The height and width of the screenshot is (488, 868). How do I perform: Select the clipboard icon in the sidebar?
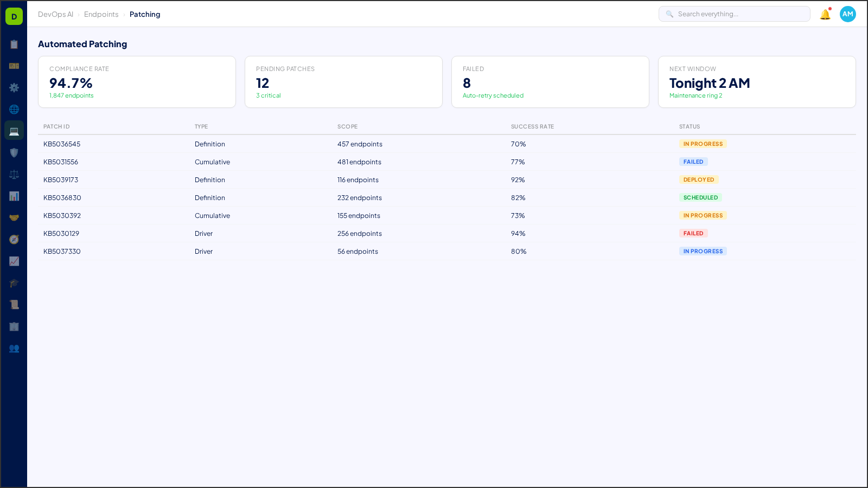tap(14, 44)
